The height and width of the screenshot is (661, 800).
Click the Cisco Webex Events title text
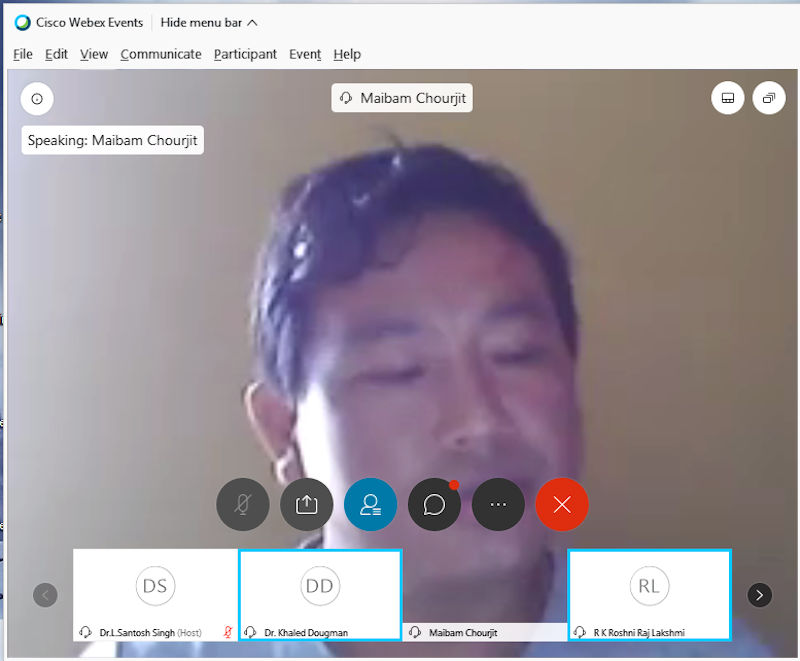point(89,22)
